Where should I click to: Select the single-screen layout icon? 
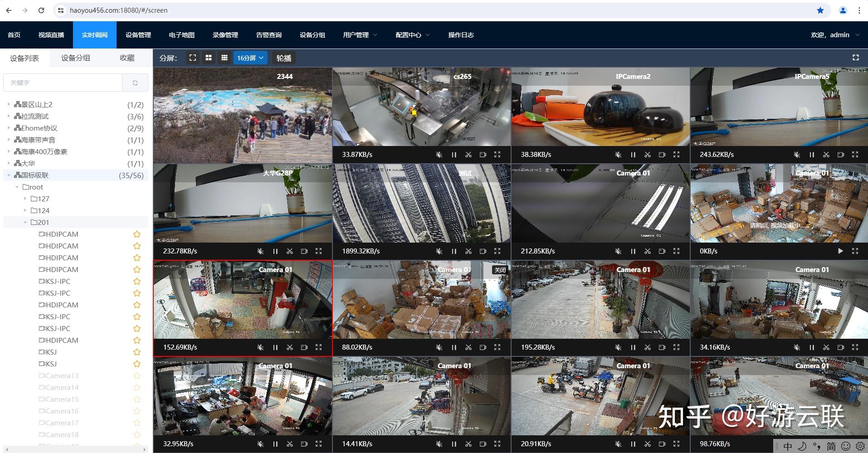click(x=193, y=58)
